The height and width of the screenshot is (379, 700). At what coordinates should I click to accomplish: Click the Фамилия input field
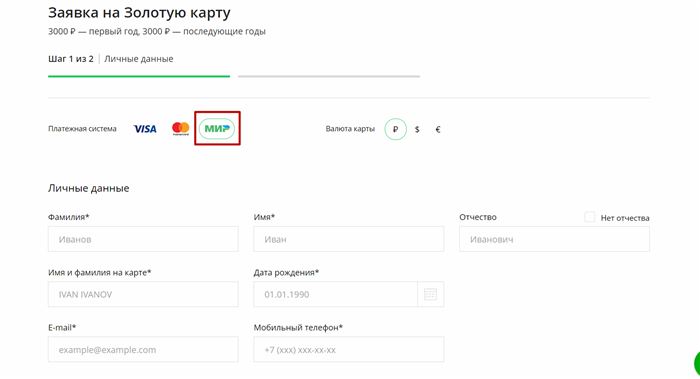(143, 239)
